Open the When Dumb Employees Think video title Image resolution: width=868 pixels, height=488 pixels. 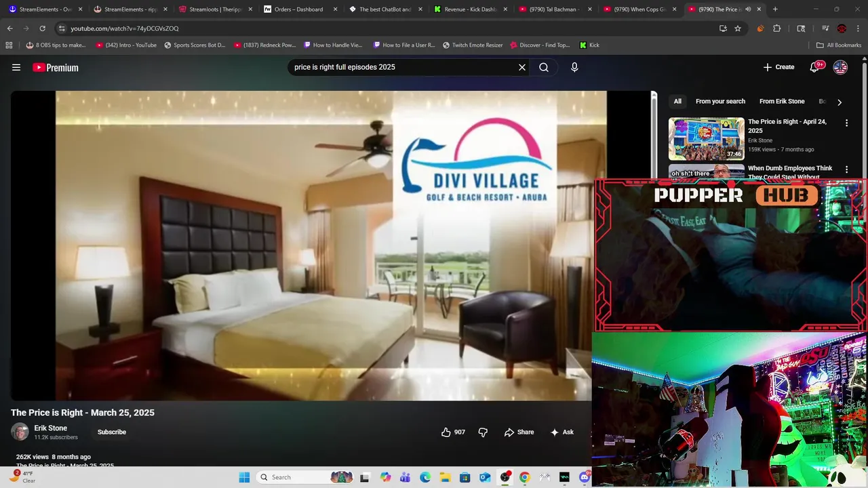coord(790,172)
